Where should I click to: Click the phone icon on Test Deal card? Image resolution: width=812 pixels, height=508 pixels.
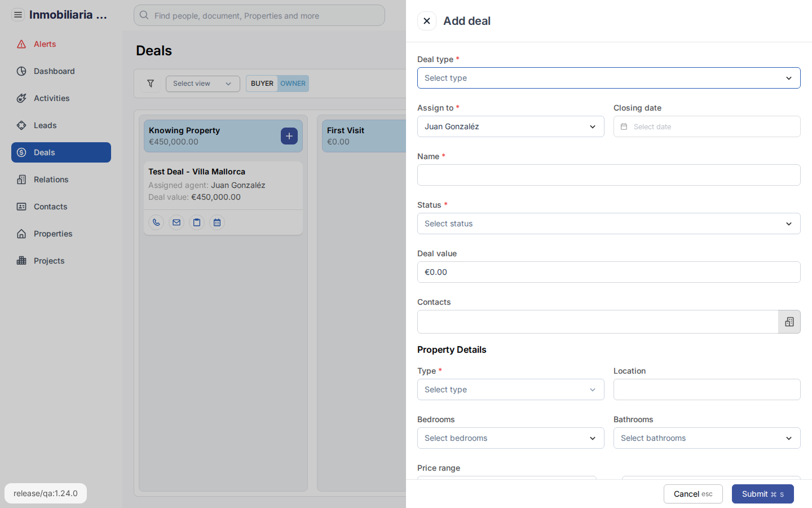156,222
